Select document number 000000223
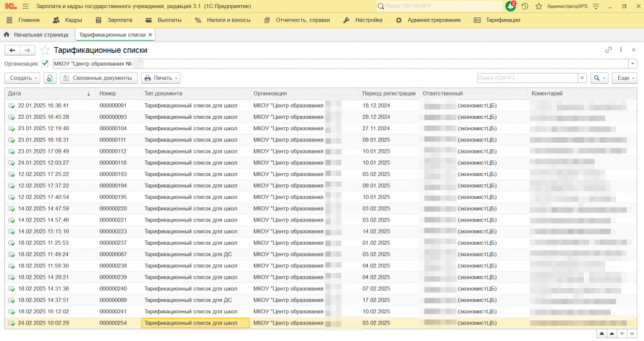 pyautogui.click(x=113, y=232)
